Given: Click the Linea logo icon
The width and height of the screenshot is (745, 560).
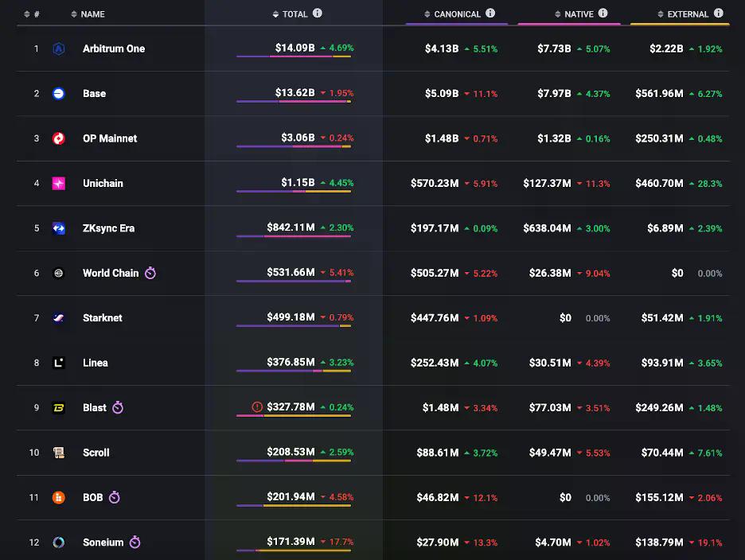Looking at the screenshot, I should click(58, 363).
